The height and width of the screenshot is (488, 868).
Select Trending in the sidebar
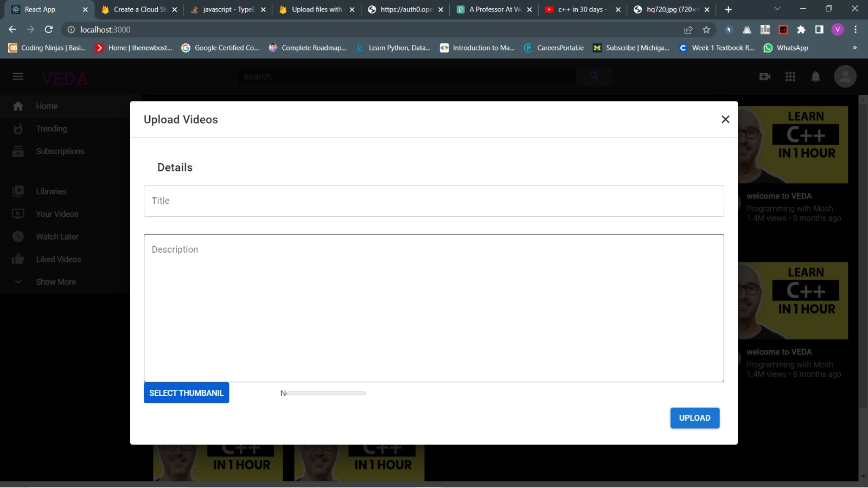[x=52, y=129]
